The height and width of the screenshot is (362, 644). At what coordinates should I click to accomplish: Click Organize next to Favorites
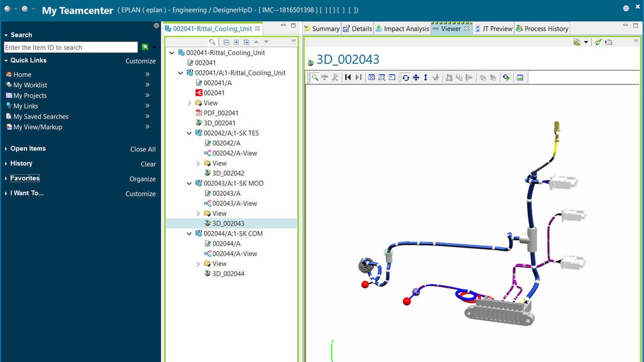pyautogui.click(x=143, y=179)
